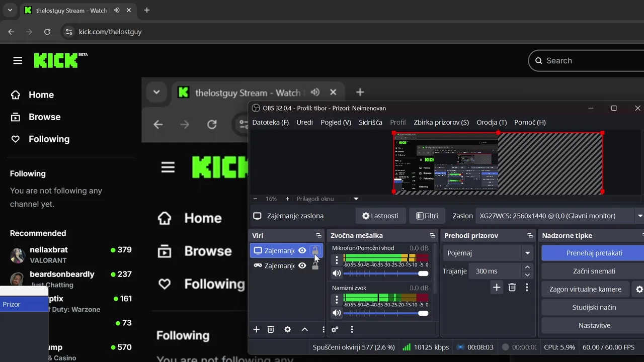Open advanced audio properties gears icon
This screenshot has height=362, width=644.
pos(335,329)
